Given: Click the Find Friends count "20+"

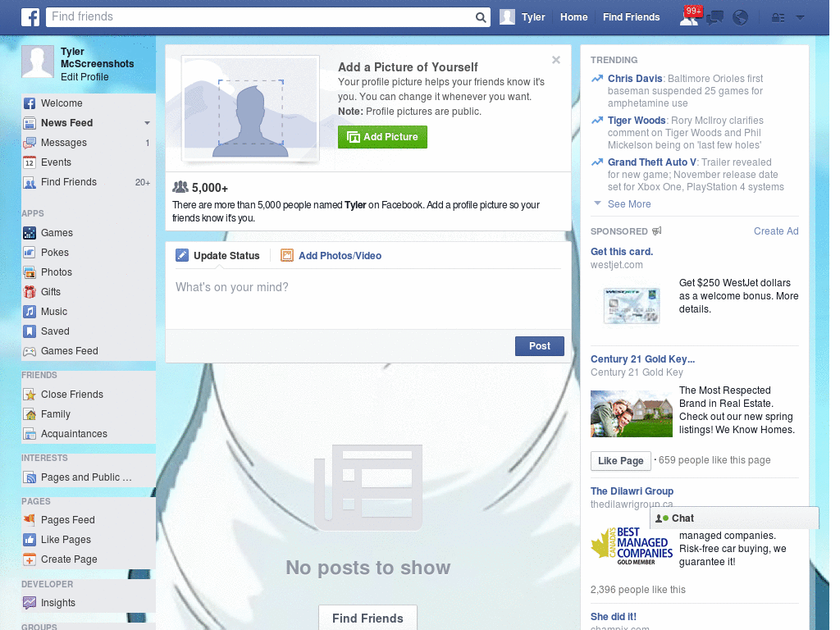Looking at the screenshot, I should coord(143,183).
